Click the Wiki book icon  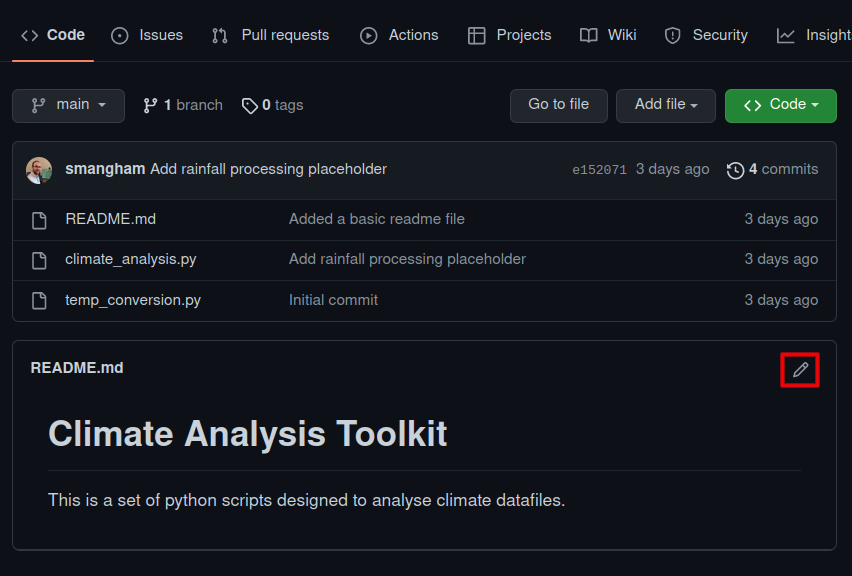(588, 35)
